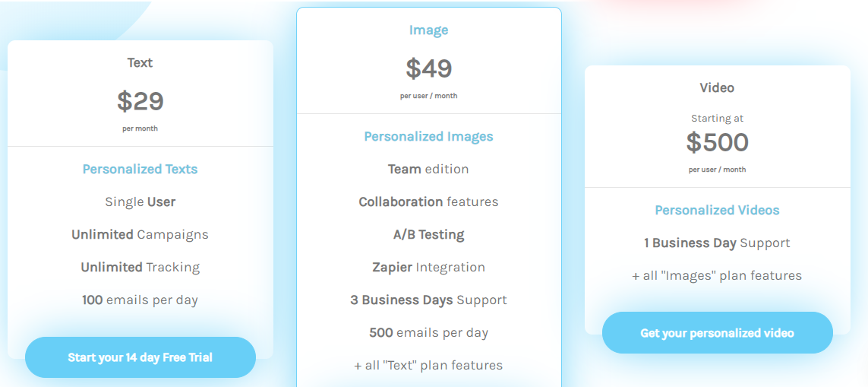The width and height of the screenshot is (868, 387).
Task: Click the Text plan heading
Action: click(140, 63)
